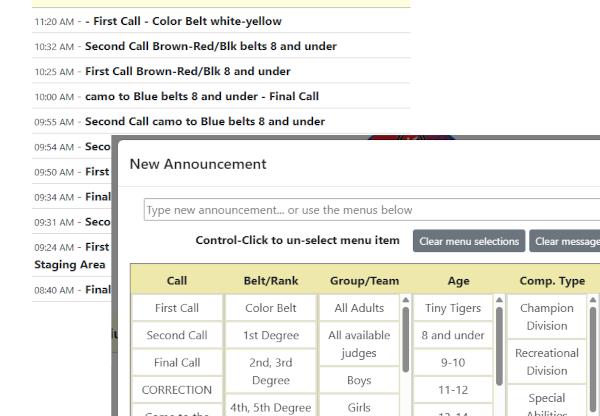Click 10:25 AM First Call Brown-Red/Blk announcement

pos(221,71)
